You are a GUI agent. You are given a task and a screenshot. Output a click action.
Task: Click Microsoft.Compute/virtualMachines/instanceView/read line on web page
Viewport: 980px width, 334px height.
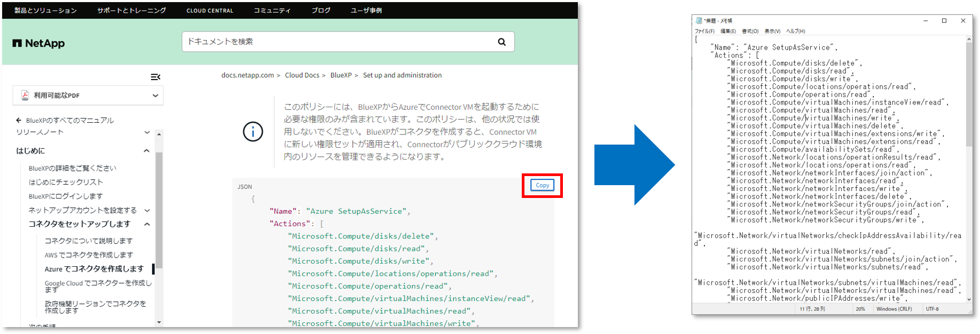coord(411,299)
